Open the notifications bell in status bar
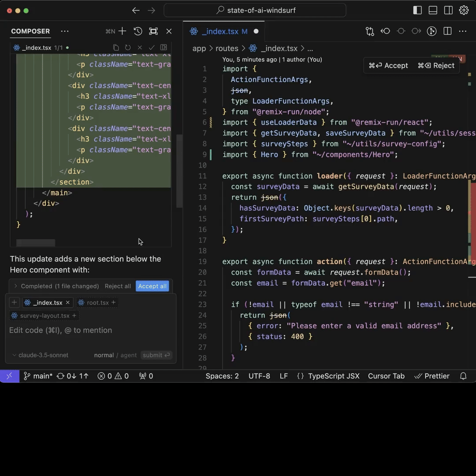This screenshot has height=476, width=476. pyautogui.click(x=463, y=376)
